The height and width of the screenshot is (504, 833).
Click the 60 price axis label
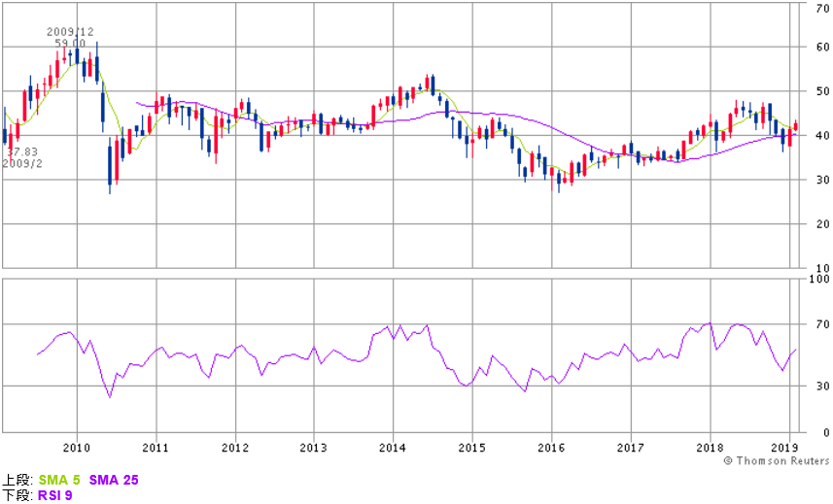tap(823, 48)
